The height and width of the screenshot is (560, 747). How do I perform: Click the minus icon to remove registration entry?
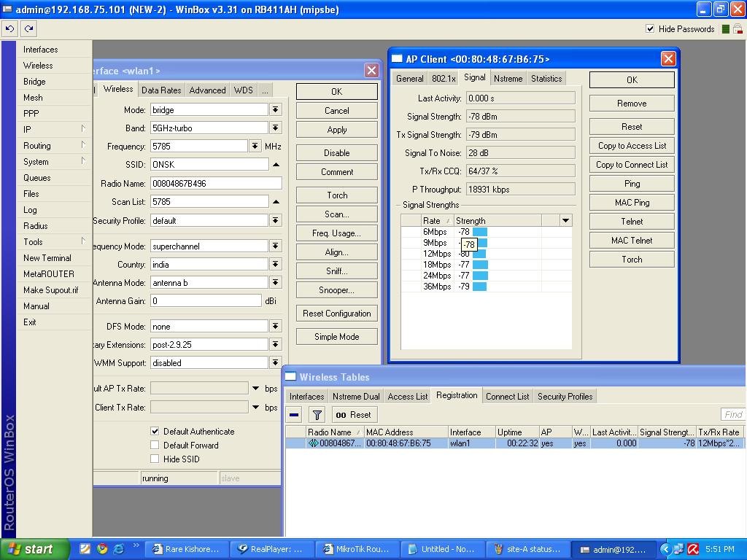pyautogui.click(x=295, y=414)
